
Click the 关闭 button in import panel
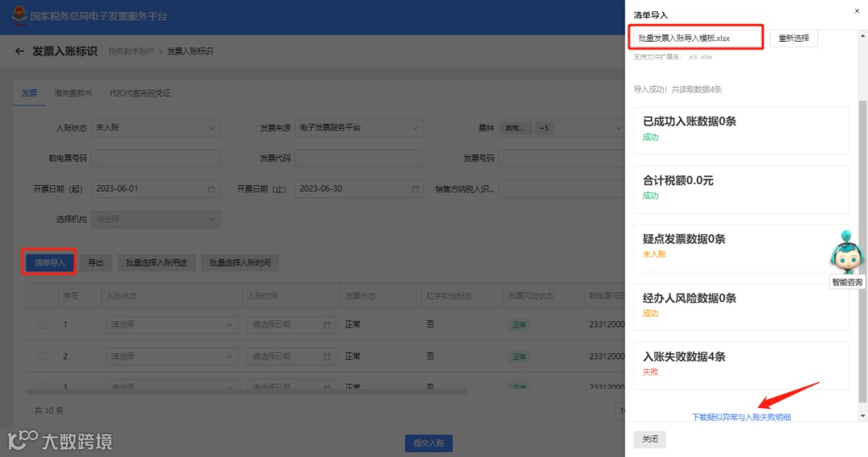tap(650, 439)
